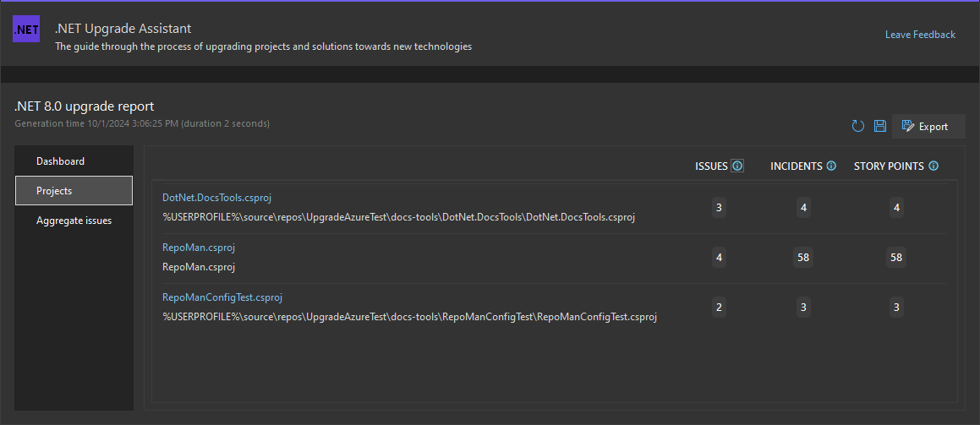Click the .NET 8.0 upgrade report heading
Image resolution: width=980 pixels, height=425 pixels.
pos(84,106)
